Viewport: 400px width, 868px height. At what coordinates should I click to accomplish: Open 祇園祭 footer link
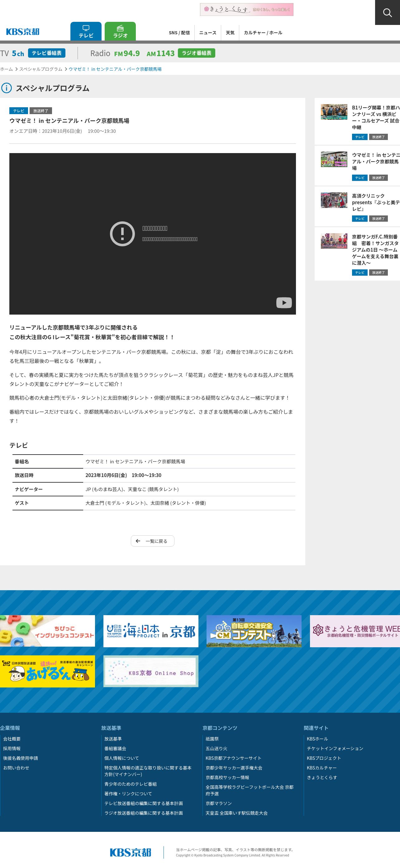click(212, 739)
